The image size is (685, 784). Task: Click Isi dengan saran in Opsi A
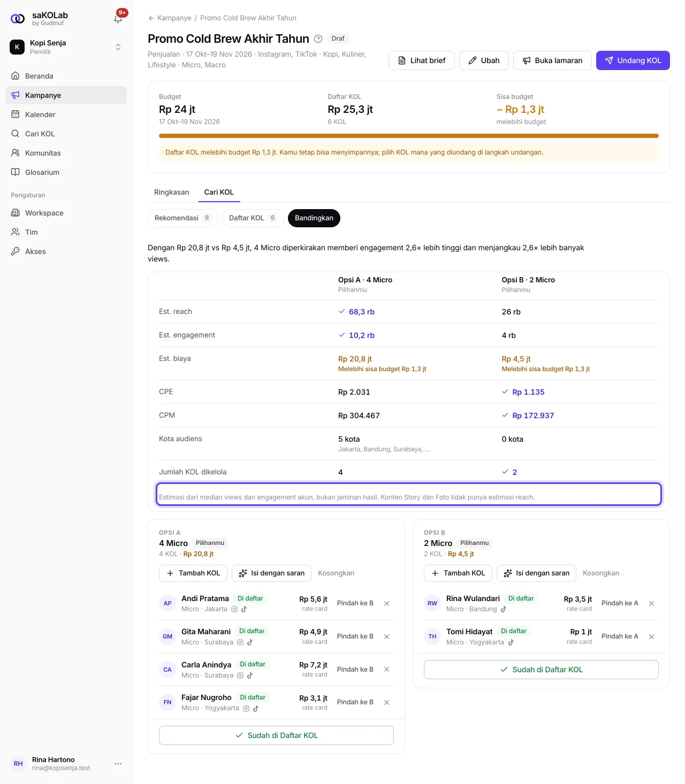coord(271,573)
